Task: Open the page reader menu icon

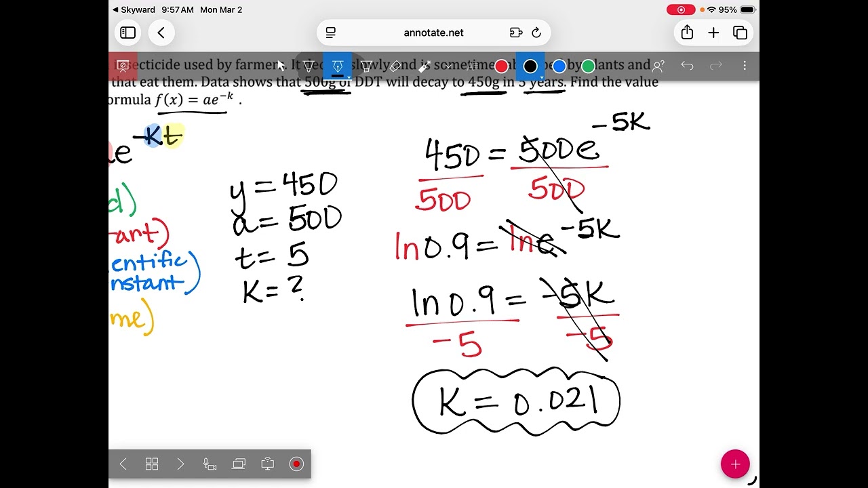Action: (331, 33)
